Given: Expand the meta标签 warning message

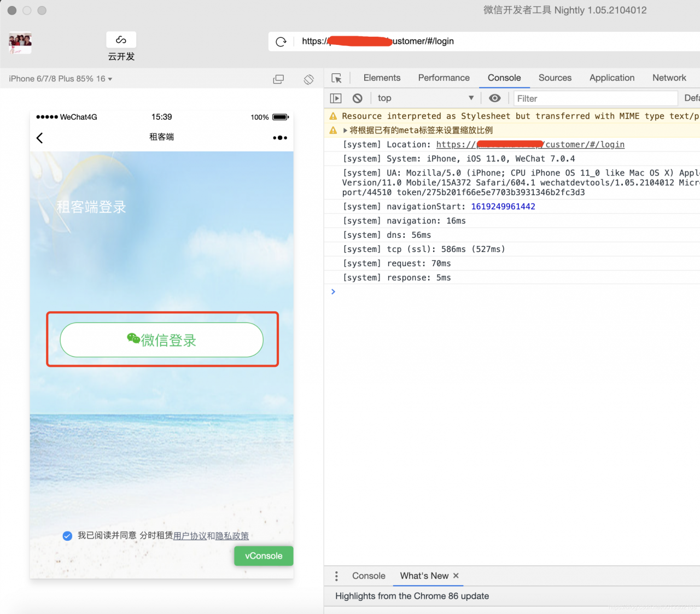Looking at the screenshot, I should tap(345, 130).
